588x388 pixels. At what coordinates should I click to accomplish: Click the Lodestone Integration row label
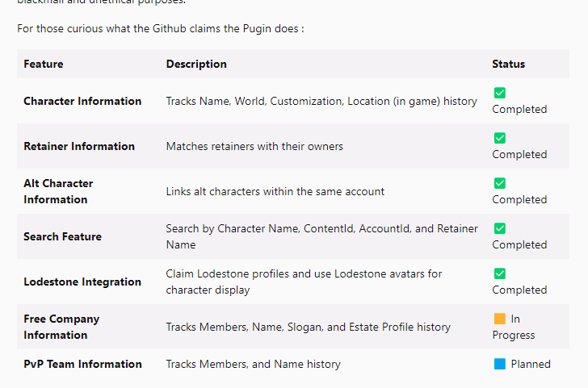[x=82, y=282]
